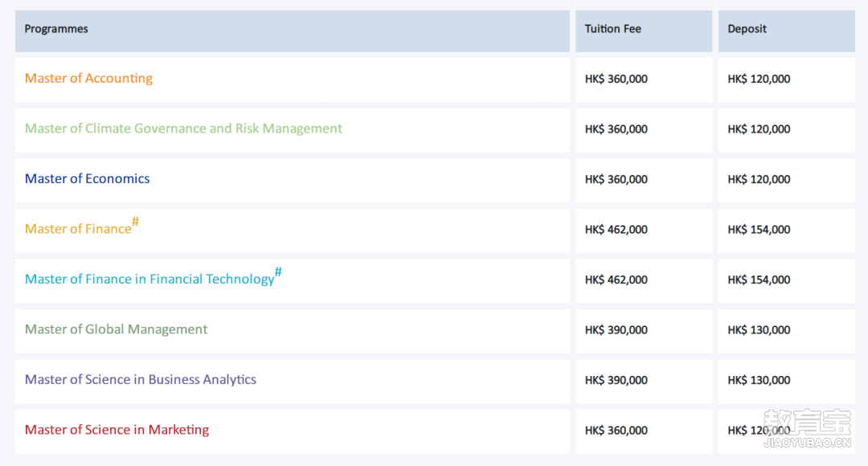Image resolution: width=868 pixels, height=466 pixels.
Task: Click the hash footnote after Master of Finance
Action: tap(135, 222)
